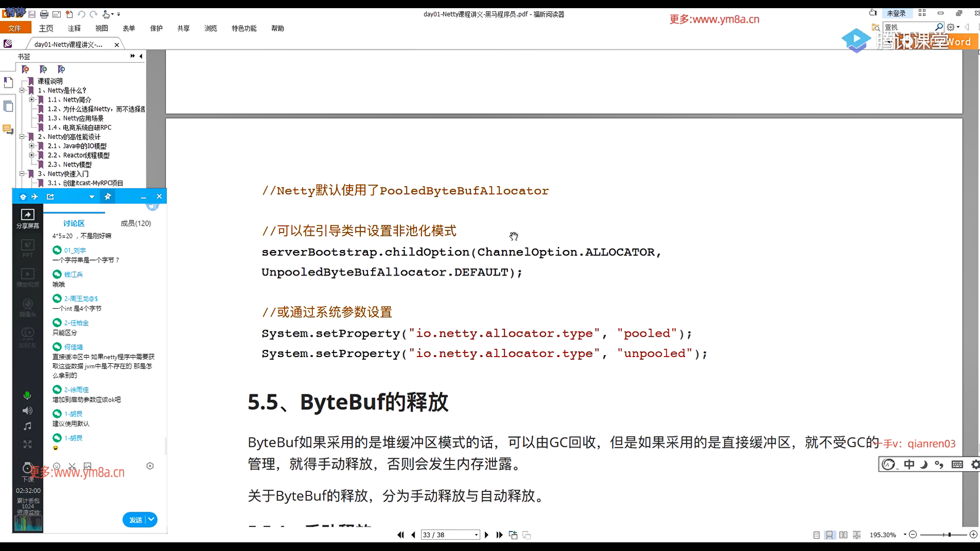Click the 发送 send button
Image resolution: width=980 pixels, height=551 pixels.
pos(135,519)
